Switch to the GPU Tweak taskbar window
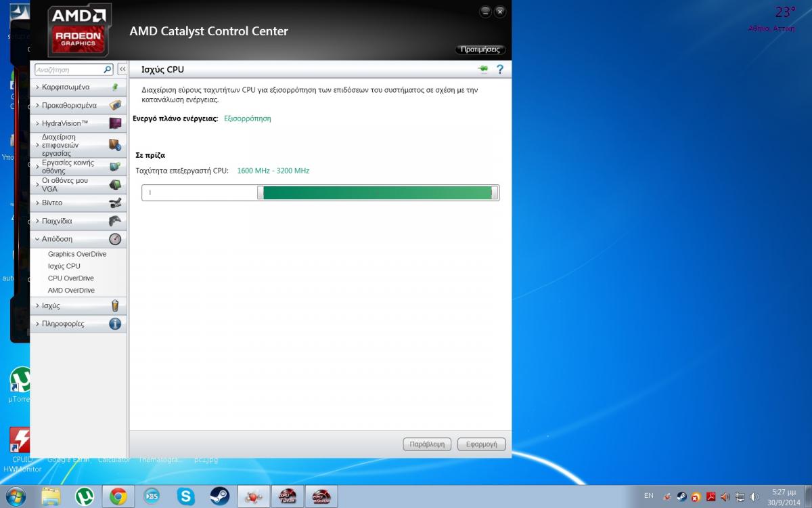 tap(288, 496)
